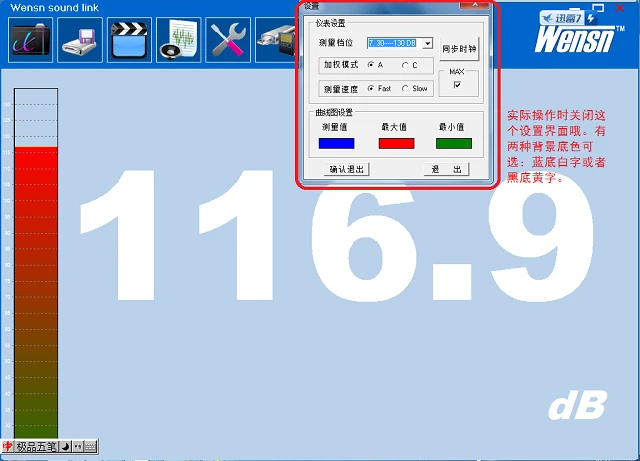Click the floppy disk save icon
Viewport: 640px width, 461px height.
pos(80,40)
